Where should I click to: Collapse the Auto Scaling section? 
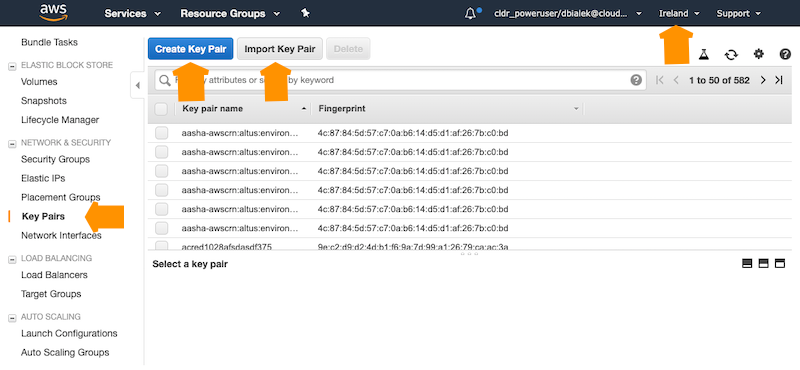click(12, 317)
